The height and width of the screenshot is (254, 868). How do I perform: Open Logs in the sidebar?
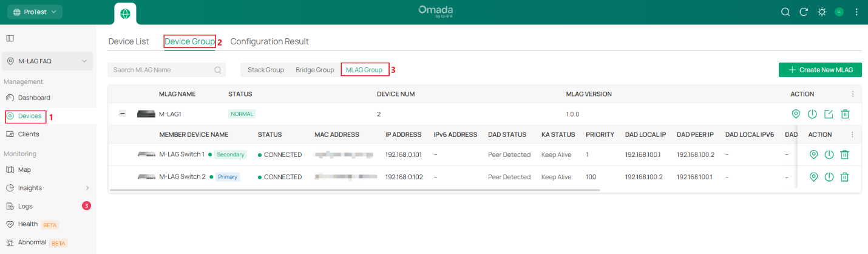[25, 206]
